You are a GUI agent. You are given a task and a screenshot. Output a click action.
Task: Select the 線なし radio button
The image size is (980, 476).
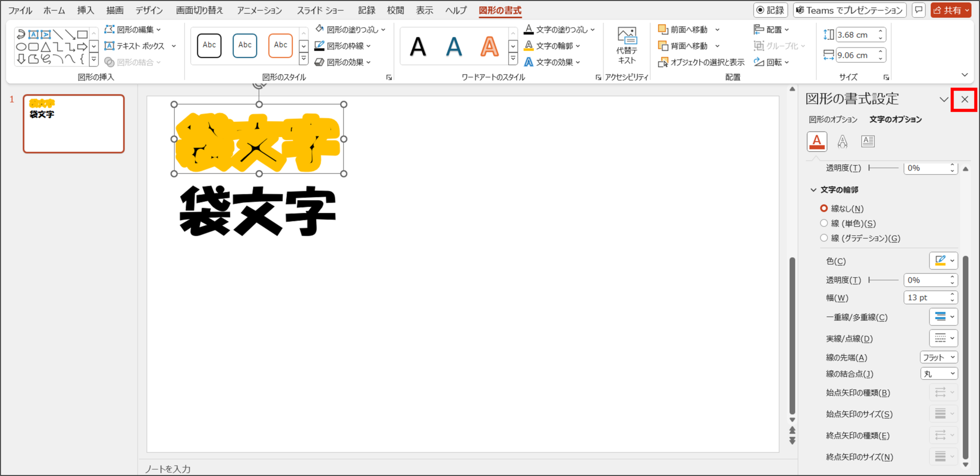click(x=824, y=208)
